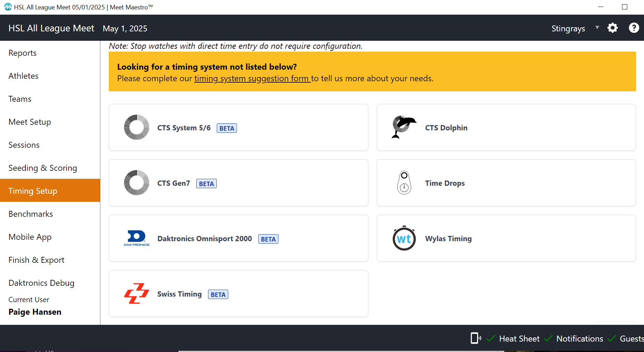Open the Teams page

[x=50, y=99]
